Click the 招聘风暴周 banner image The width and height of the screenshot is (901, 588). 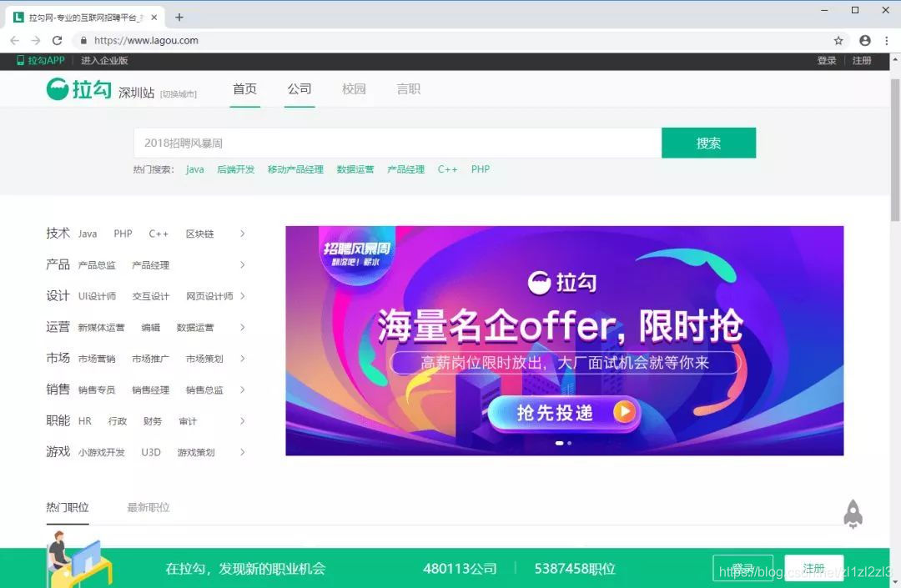pyautogui.click(x=565, y=340)
